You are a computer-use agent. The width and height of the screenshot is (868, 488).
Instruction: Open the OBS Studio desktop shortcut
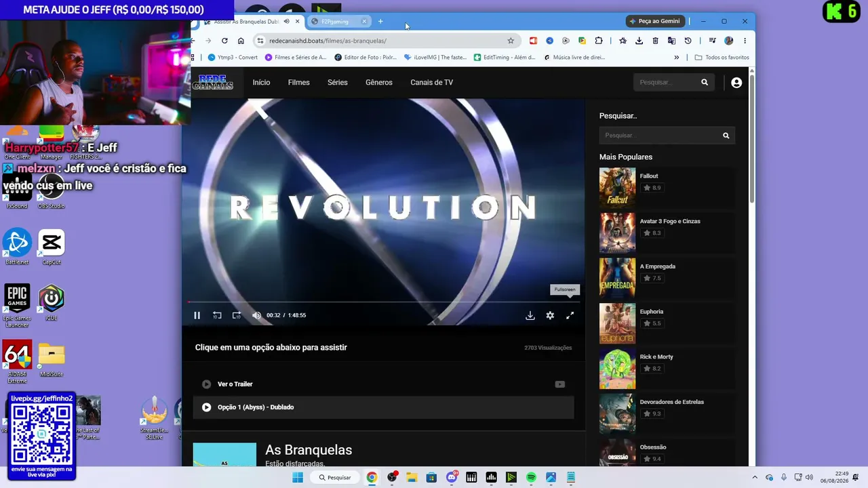pyautogui.click(x=51, y=190)
